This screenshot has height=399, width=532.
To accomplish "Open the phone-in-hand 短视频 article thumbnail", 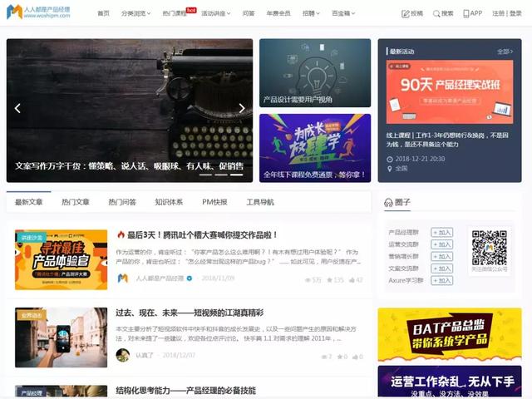I will (x=61, y=337).
